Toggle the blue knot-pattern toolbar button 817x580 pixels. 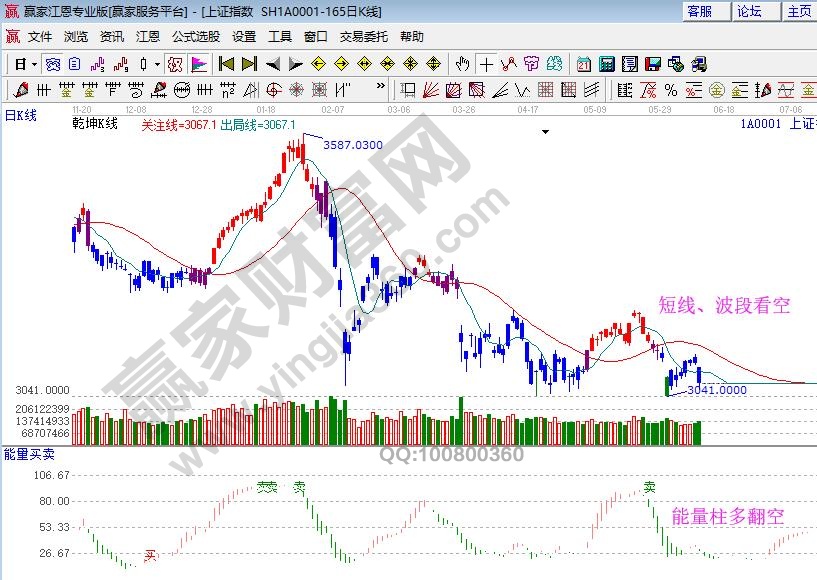click(52, 64)
